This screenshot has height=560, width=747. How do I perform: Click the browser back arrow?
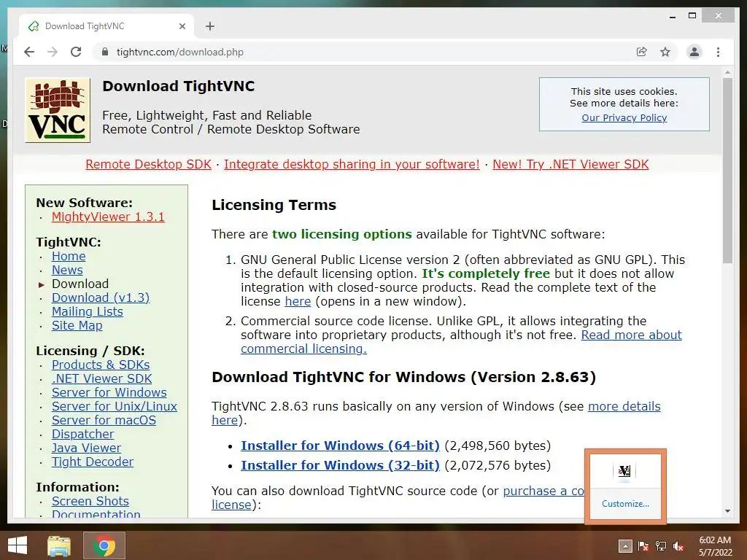tap(29, 52)
